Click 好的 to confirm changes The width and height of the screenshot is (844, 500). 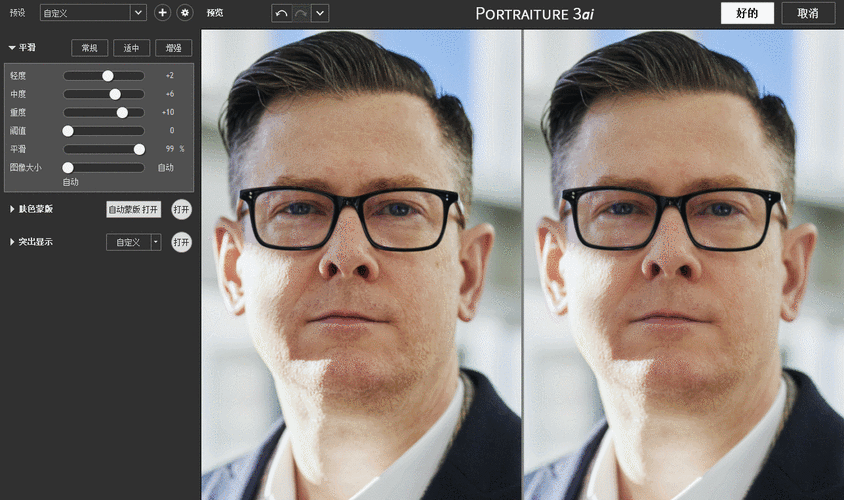(x=747, y=13)
